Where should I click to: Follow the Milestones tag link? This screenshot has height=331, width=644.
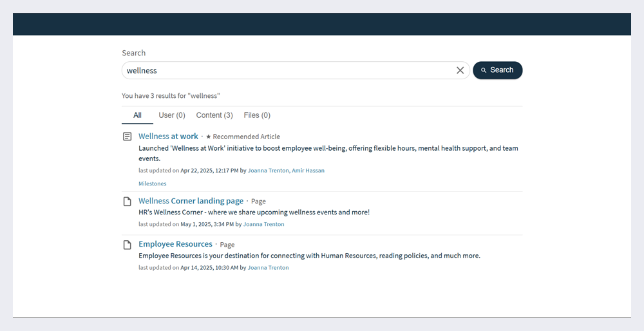152,184
